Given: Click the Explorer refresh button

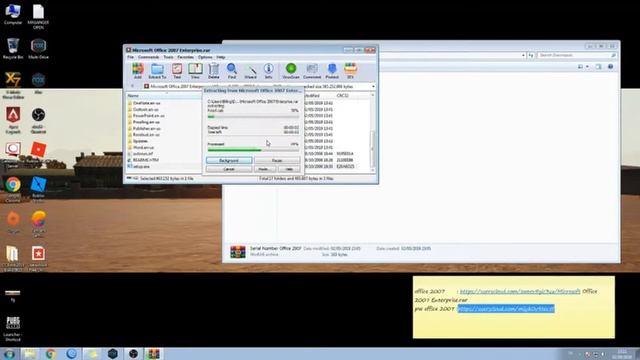Looking at the screenshot, I should tap(531, 55).
